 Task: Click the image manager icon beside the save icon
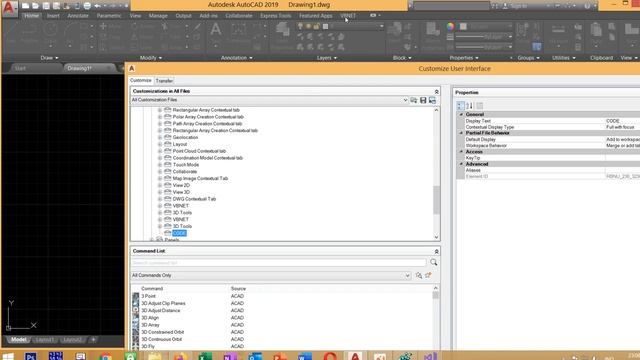(x=432, y=100)
